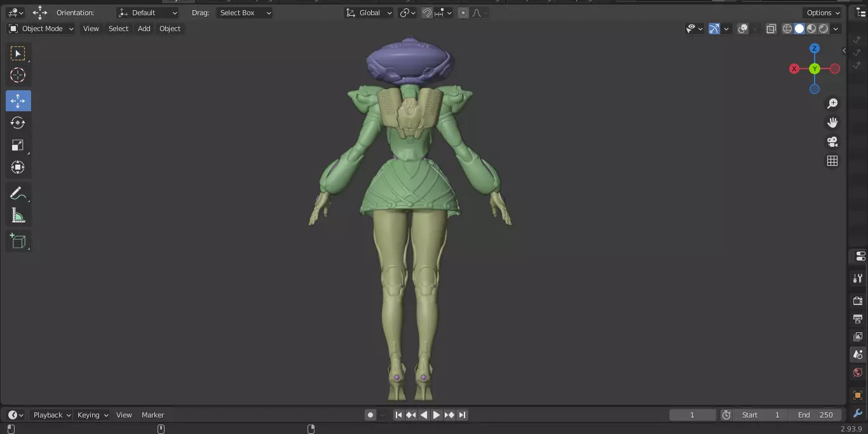Open pivot point dropdown
This screenshot has height=434, width=868.
pyautogui.click(x=407, y=13)
